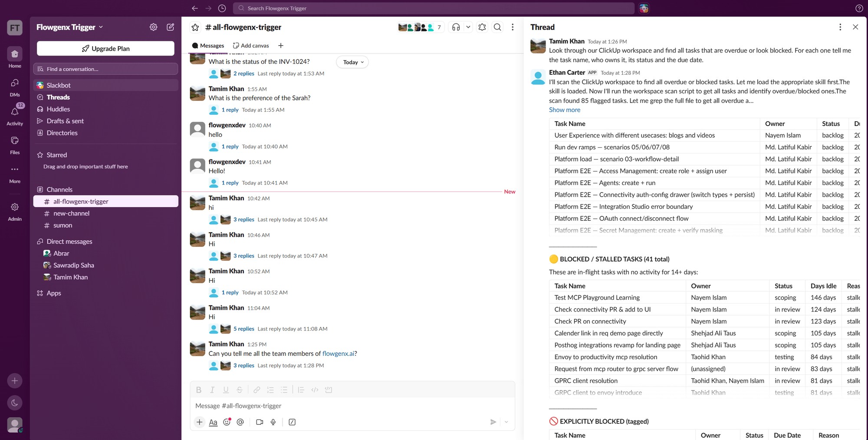The image size is (868, 440).
Task: Open Huddles in the sidebar
Action: pyautogui.click(x=105, y=109)
